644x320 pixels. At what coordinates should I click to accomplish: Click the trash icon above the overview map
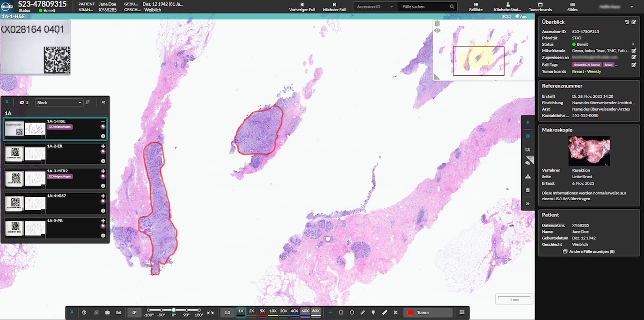437,24
